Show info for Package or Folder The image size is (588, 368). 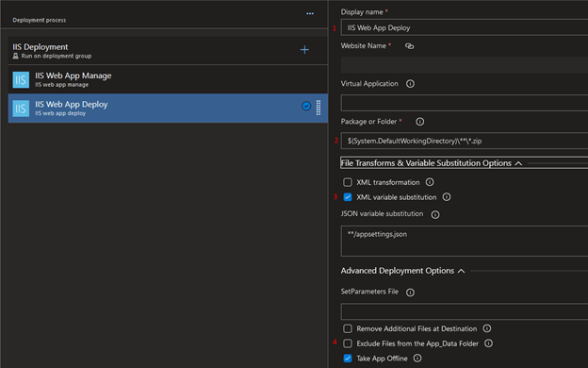point(420,122)
